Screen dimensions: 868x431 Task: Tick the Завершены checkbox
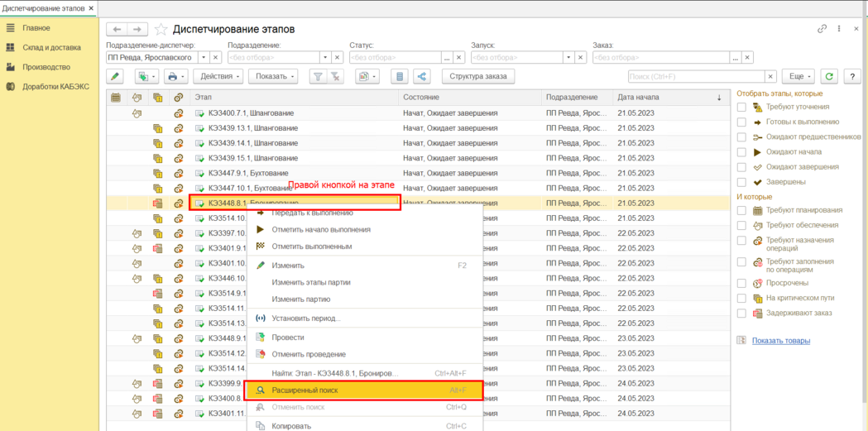741,181
